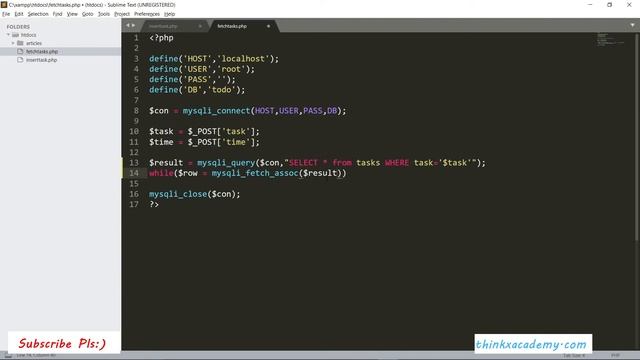
Task: Open the tab list dropdown arrow
Action: click(x=632, y=25)
